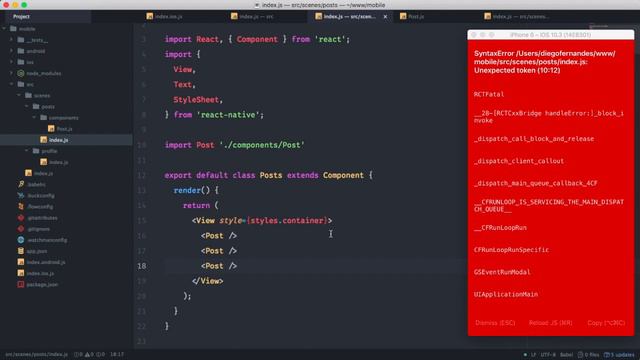Click cursor position 18:17 in status bar
Screen dimensions: 640x360
pyautogui.click(x=117, y=354)
